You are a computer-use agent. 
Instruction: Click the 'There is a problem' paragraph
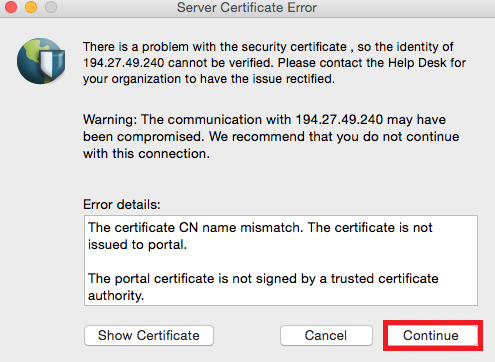click(x=274, y=63)
